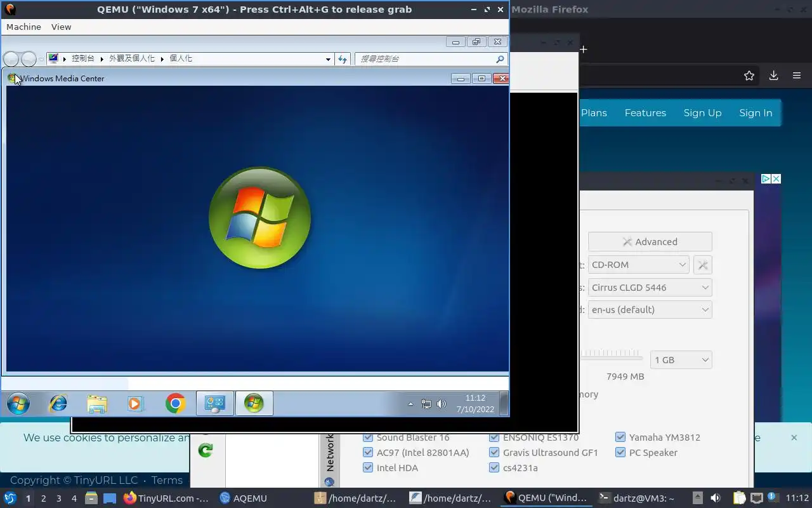Switch to host workspace 2
Image resolution: width=812 pixels, height=508 pixels.
point(43,498)
